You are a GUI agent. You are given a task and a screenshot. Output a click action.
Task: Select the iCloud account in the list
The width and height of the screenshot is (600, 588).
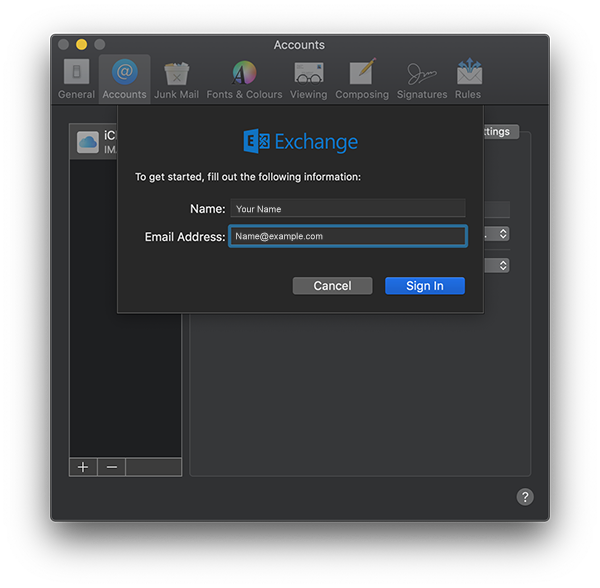(94, 142)
